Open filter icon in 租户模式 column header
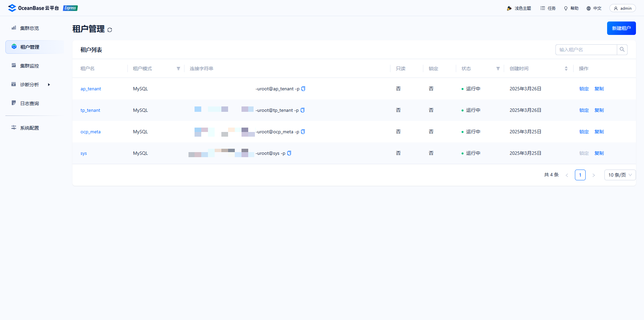 [x=178, y=68]
